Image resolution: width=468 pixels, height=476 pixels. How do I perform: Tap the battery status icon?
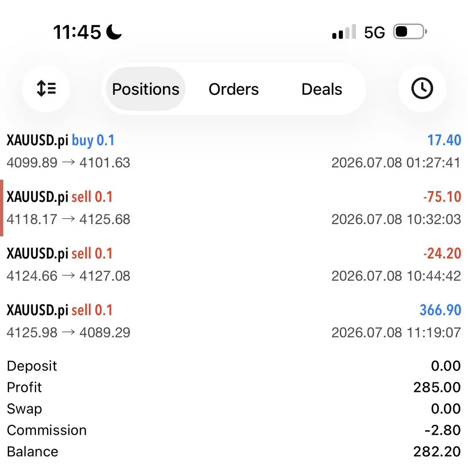click(410, 32)
